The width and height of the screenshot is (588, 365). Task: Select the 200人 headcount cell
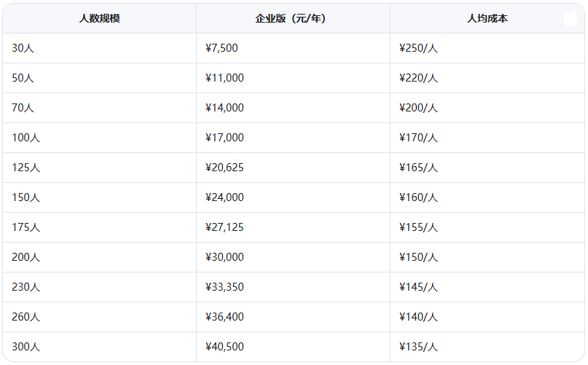pos(99,257)
